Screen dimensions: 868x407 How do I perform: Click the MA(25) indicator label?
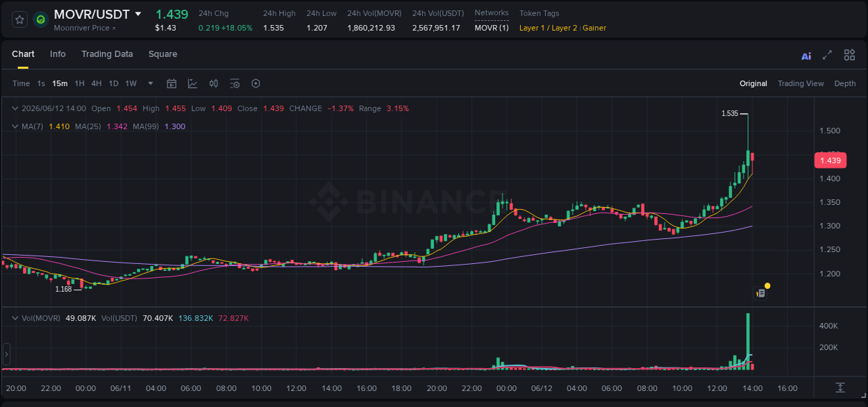[x=88, y=126]
